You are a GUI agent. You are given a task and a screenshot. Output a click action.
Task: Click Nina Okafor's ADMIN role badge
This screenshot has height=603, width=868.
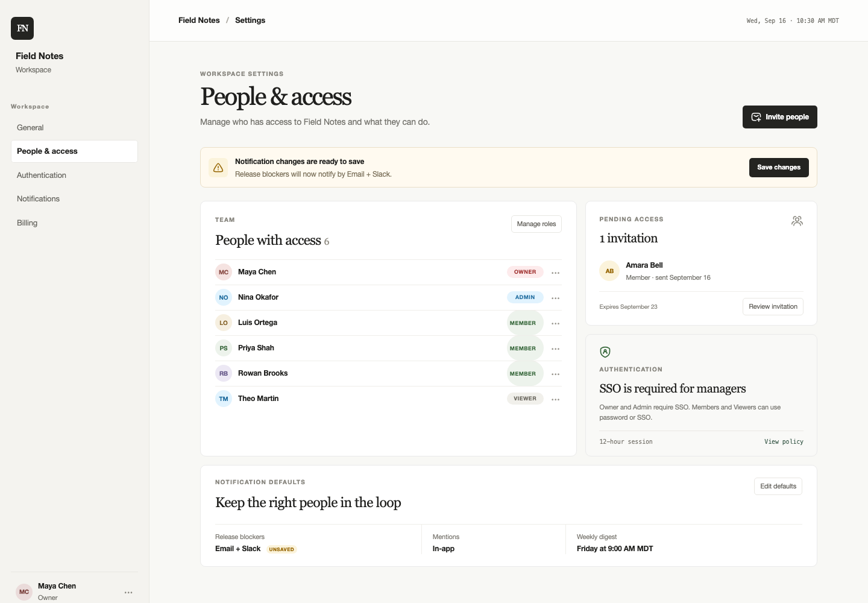(525, 297)
